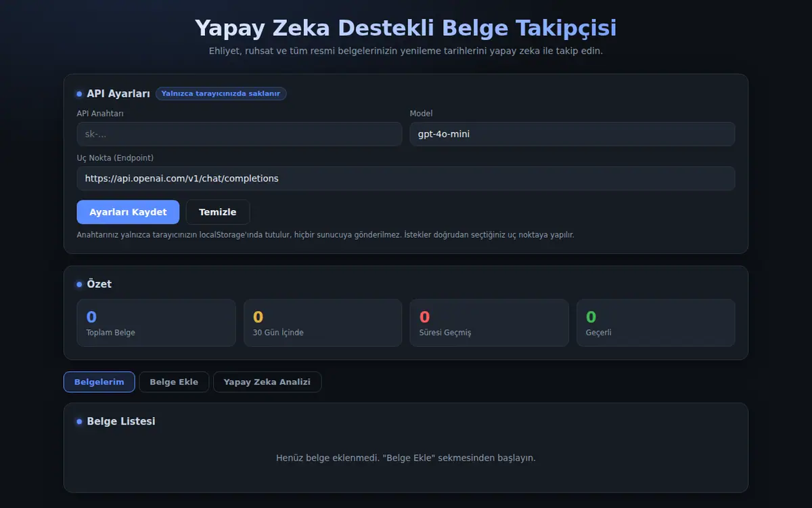Click the API Anahtarı input field
The height and width of the screenshot is (508, 812).
point(240,134)
